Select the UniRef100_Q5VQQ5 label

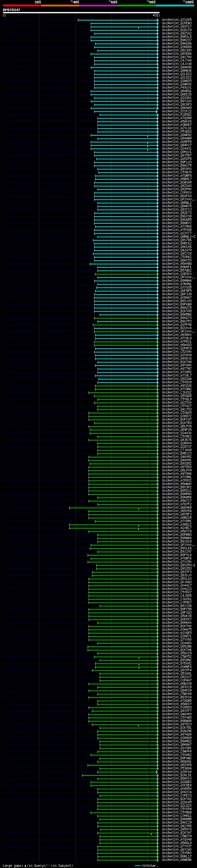click(177, 396)
